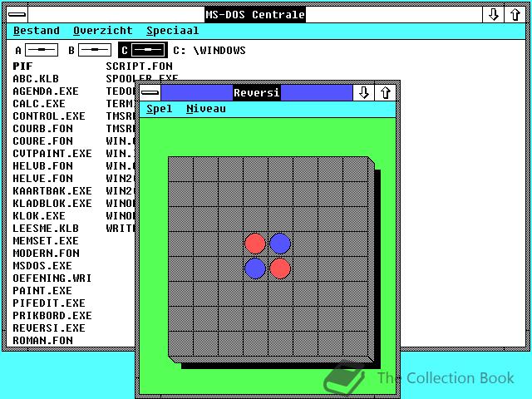This screenshot has height=399, width=532.
Task: Open Spel menu in Reversi
Action: 159,109
